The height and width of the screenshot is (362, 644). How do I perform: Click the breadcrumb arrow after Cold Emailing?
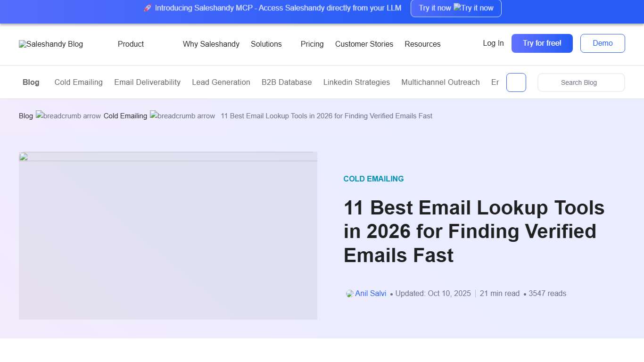(182, 115)
